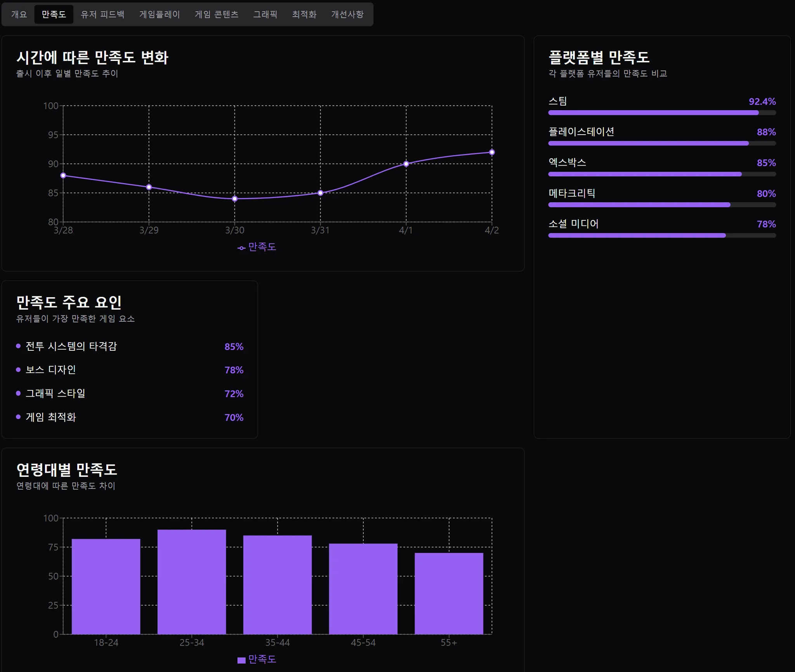This screenshot has width=795, height=672.
Task: Select the 개선사항 tab
Action: click(347, 14)
